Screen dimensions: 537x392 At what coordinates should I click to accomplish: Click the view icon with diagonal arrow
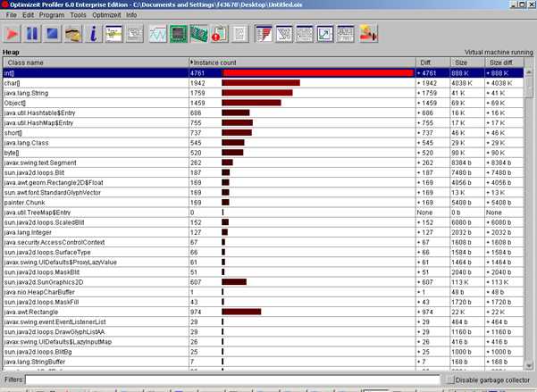point(325,34)
